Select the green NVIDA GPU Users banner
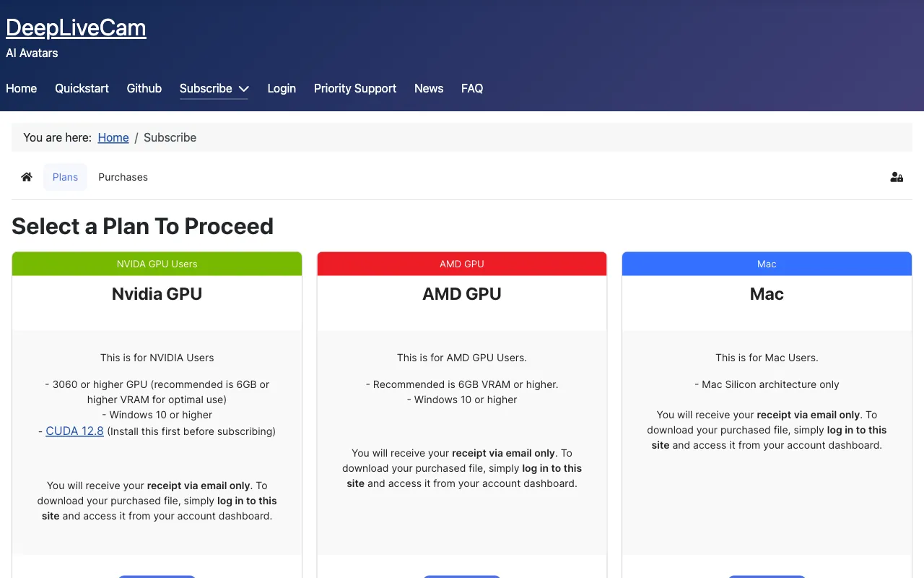Screen dimensions: 924x578 (157, 264)
